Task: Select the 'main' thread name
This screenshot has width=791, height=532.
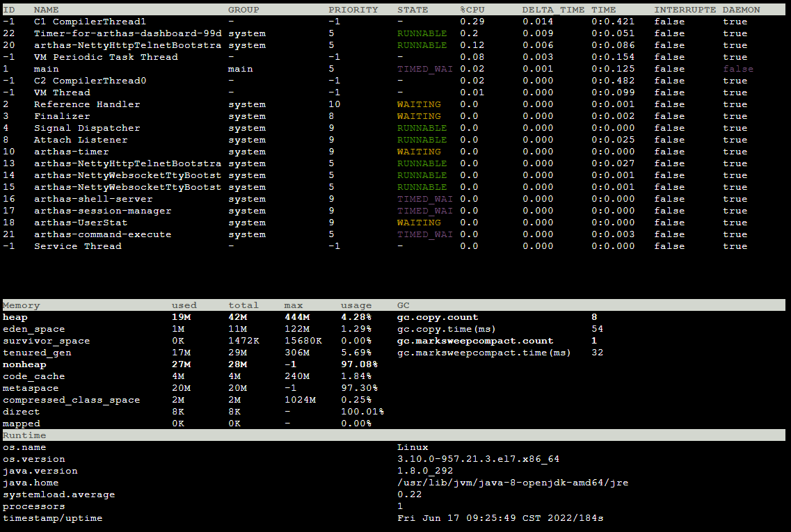Action: [x=47, y=69]
